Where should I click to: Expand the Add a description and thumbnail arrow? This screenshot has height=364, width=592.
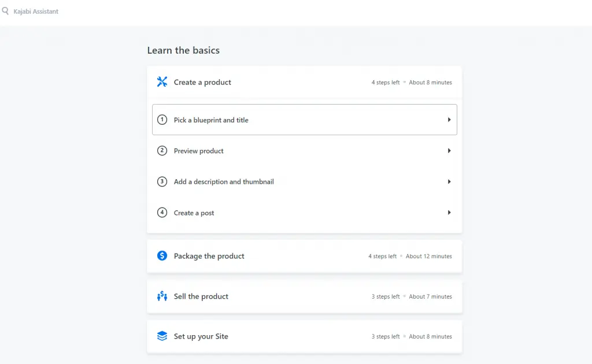[449, 181]
